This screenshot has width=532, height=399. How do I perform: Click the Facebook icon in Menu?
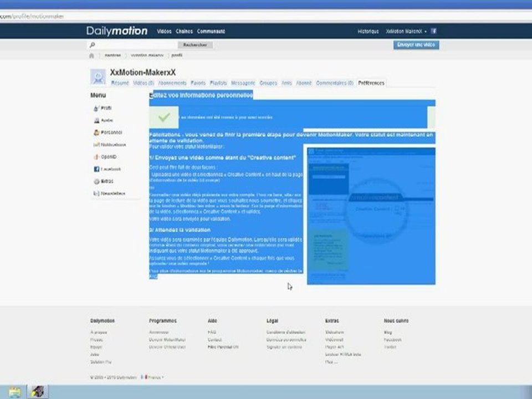[x=96, y=169]
